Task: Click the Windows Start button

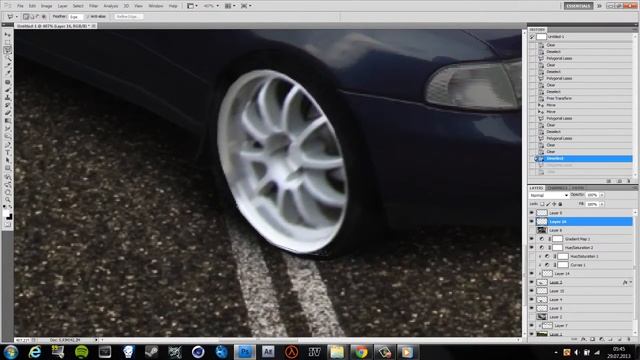Action: tap(11, 352)
